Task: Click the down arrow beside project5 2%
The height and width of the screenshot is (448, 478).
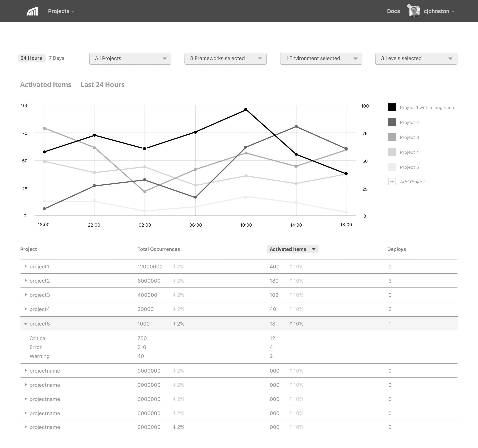Action: tap(174, 323)
